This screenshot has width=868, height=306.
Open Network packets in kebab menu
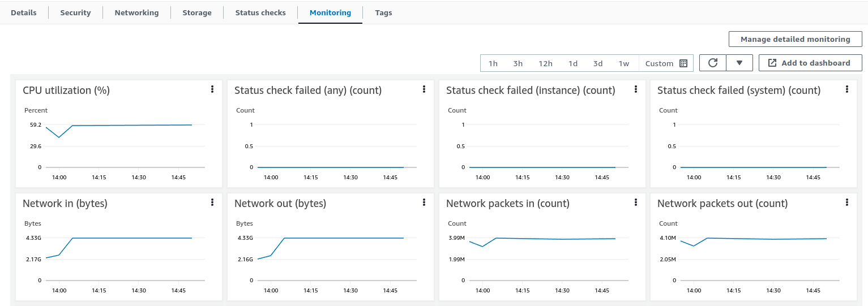coord(636,202)
